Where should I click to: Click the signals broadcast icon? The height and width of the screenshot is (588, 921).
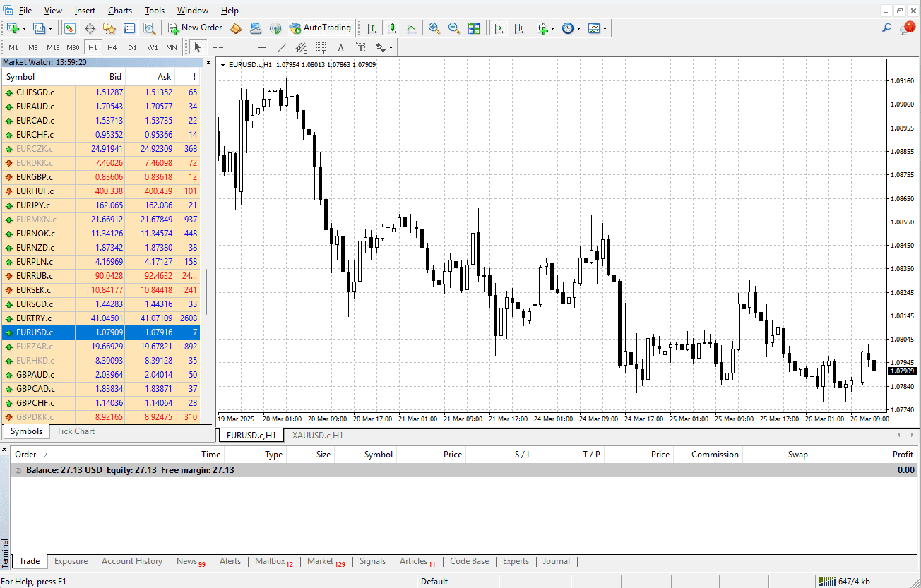275,28
